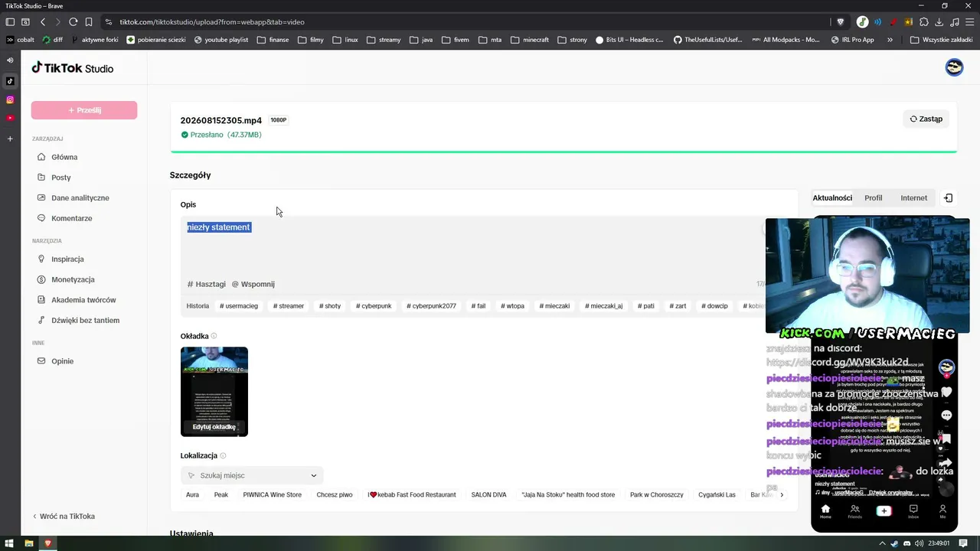Open File Explorer from the taskbar
The height and width of the screenshot is (551, 980).
tap(29, 543)
